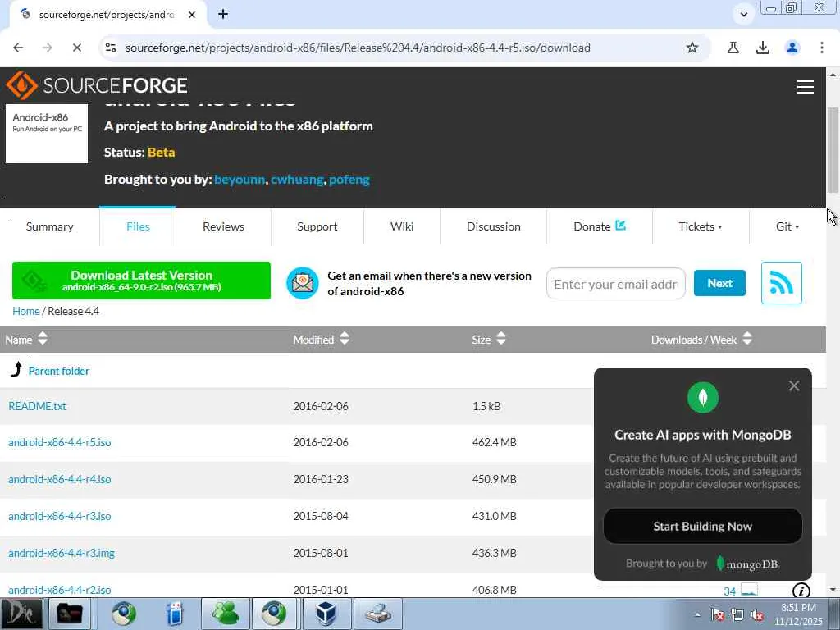The image size is (840, 630).
Task: Open the pofeng profile link
Action: click(x=349, y=180)
